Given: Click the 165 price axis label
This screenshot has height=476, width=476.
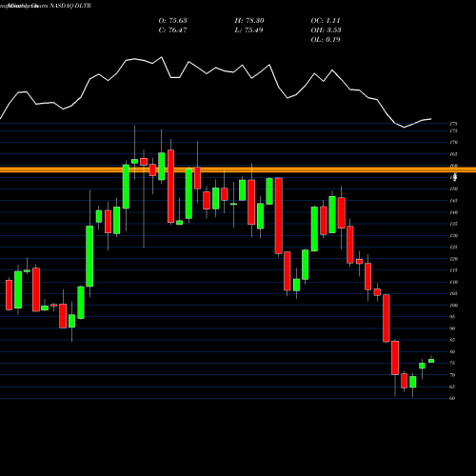Looking at the screenshot, I should tap(453, 154).
